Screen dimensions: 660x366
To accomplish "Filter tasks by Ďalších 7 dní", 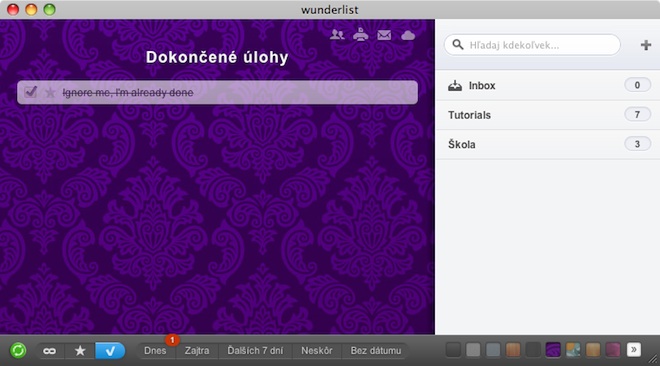I will click(x=255, y=350).
